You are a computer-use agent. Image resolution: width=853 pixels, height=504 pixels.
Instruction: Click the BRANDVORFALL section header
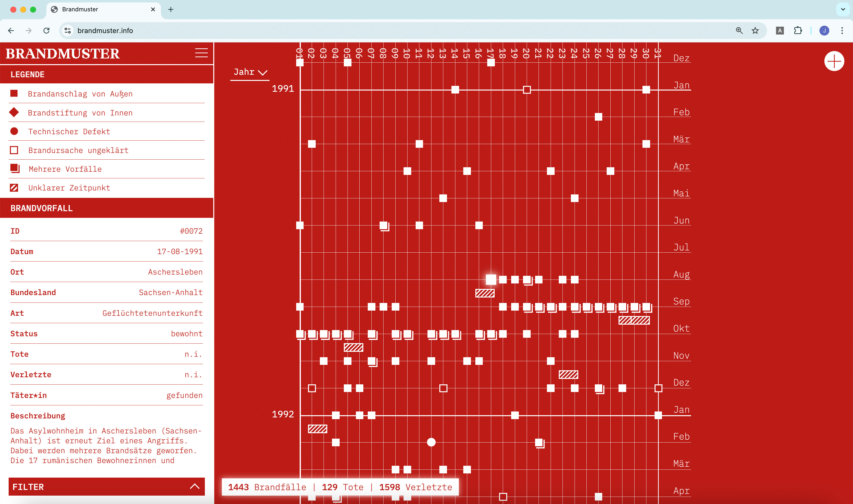[x=41, y=208]
